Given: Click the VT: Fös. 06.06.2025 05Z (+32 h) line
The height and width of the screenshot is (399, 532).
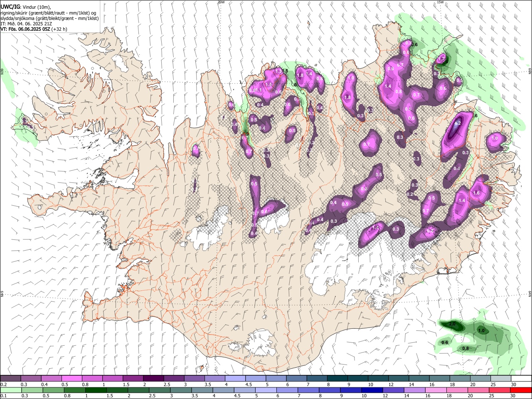Looking at the screenshot, I should (34, 29).
